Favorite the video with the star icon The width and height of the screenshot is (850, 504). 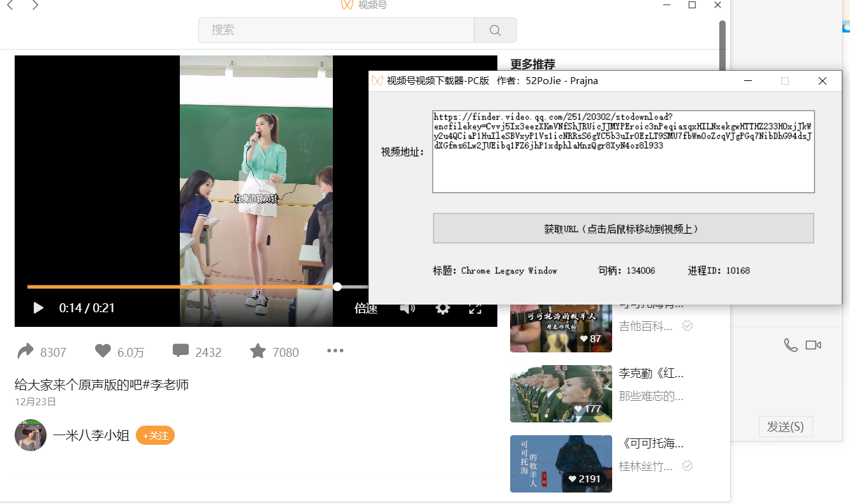(x=258, y=352)
